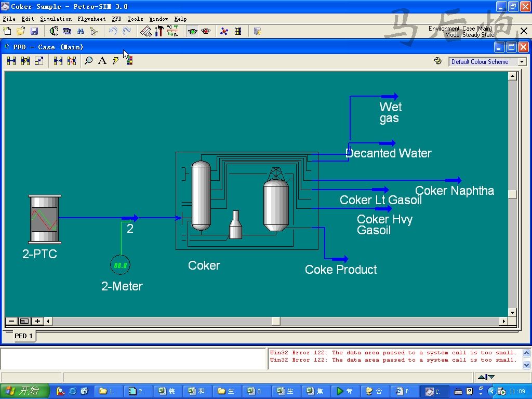Select the Coker unit operation on flowsheet

[x=247, y=201]
